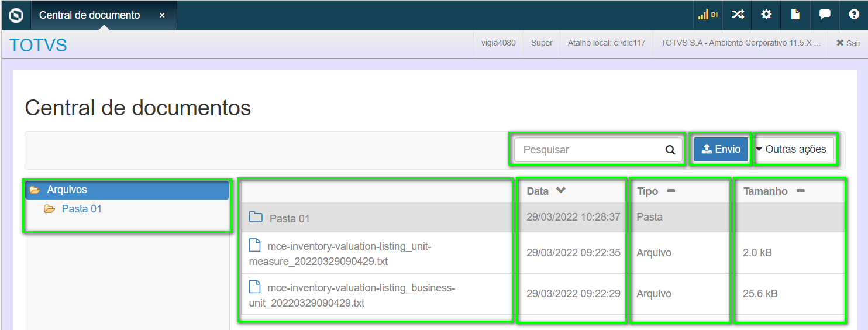Click the shuffle arrows icon in header
The width and height of the screenshot is (868, 330).
point(738,15)
